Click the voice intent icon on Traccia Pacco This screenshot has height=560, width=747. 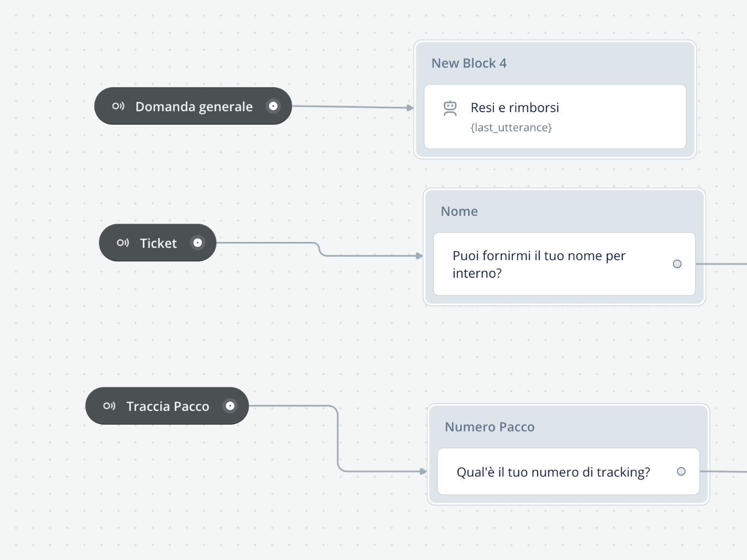coord(109,405)
